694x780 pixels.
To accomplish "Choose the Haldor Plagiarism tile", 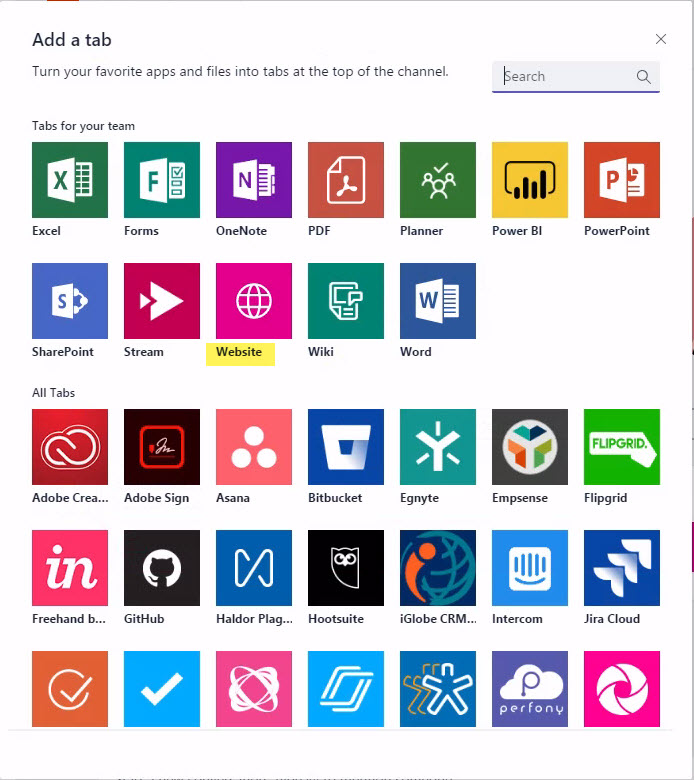I will point(254,568).
